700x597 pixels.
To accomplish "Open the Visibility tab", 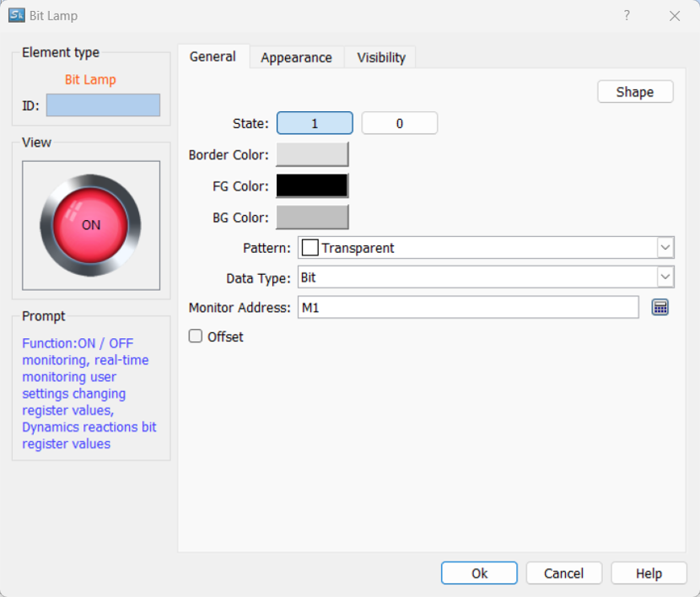I will [381, 57].
